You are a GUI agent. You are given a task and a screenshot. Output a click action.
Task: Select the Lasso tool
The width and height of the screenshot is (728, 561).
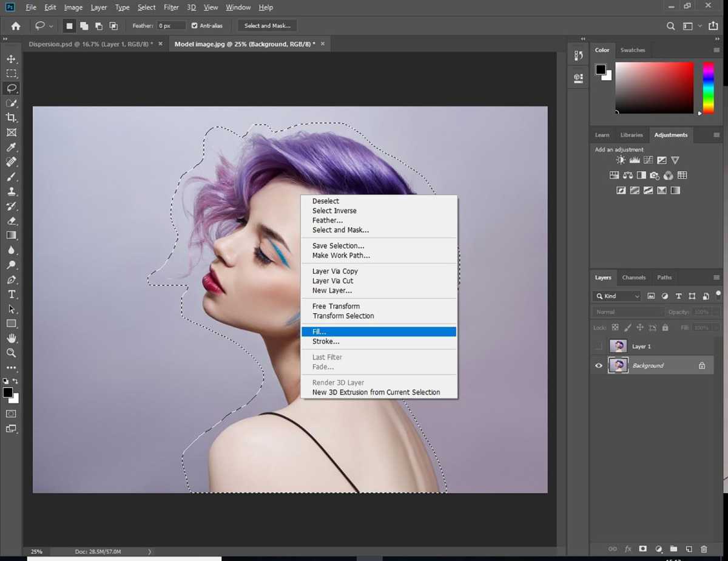click(12, 88)
